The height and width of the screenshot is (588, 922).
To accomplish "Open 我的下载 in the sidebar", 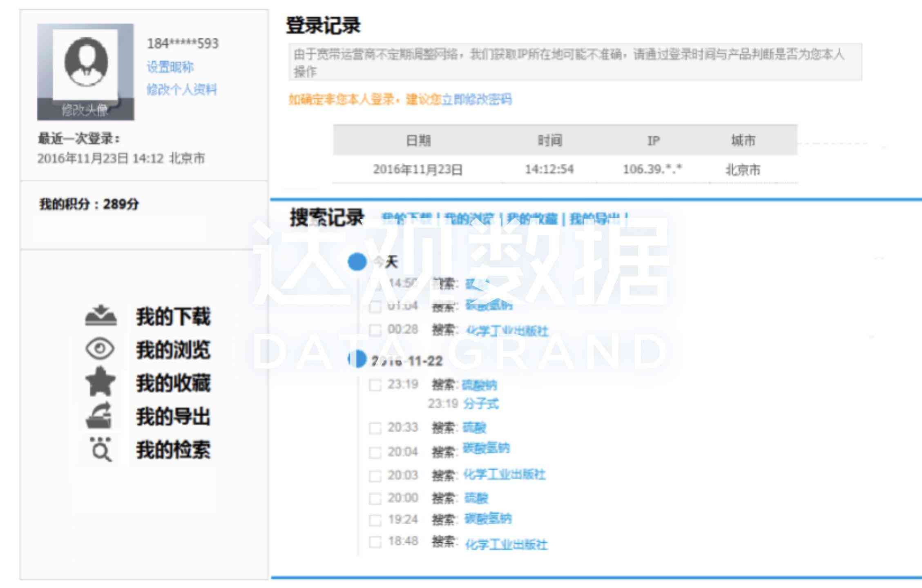I will pos(173,316).
